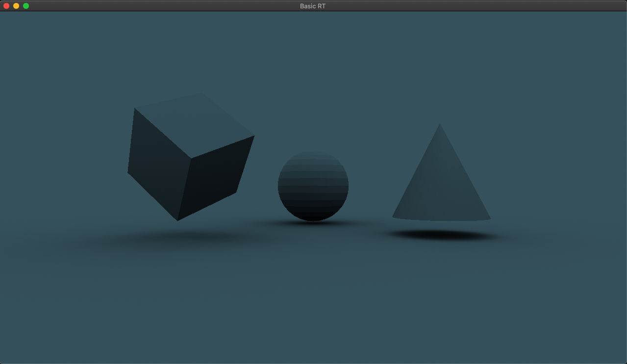Close the Basic RT window
627x364 pixels.
pyautogui.click(x=6, y=6)
